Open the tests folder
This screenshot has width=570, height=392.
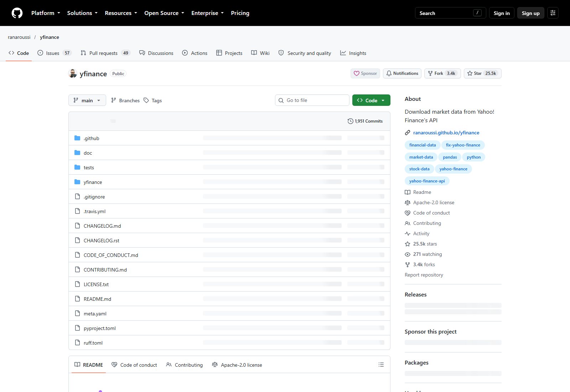(x=89, y=167)
